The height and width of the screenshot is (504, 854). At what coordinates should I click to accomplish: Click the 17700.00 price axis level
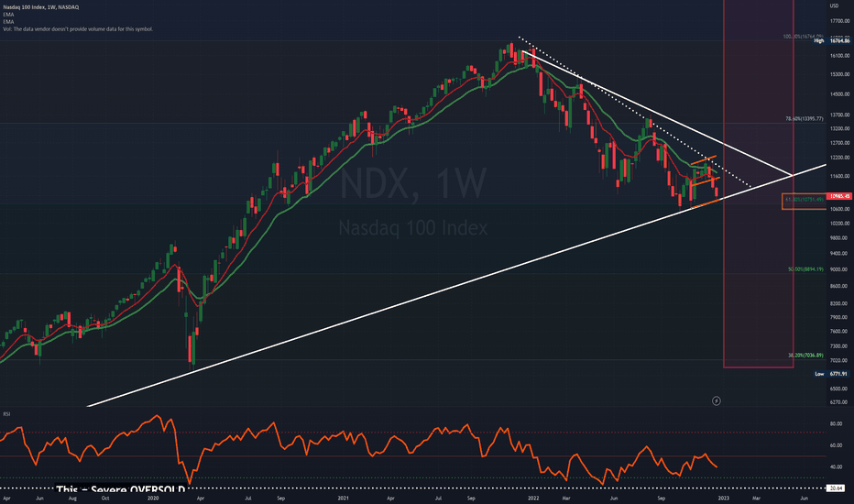[839, 21]
